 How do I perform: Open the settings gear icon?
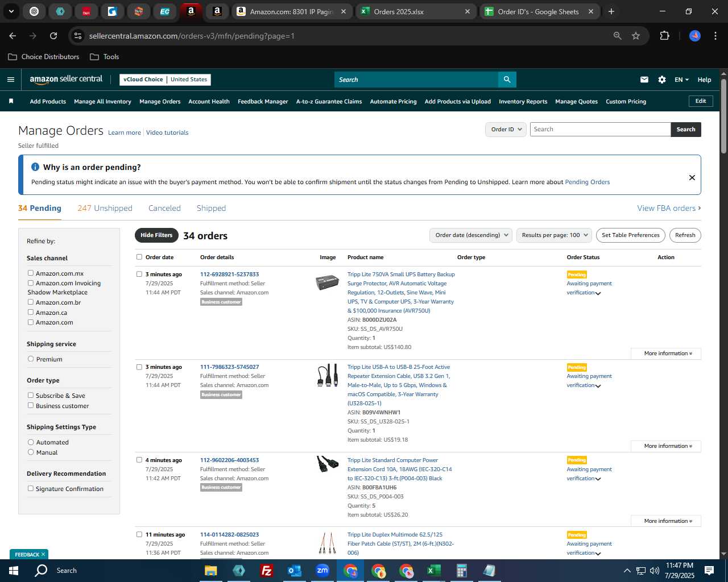point(661,80)
